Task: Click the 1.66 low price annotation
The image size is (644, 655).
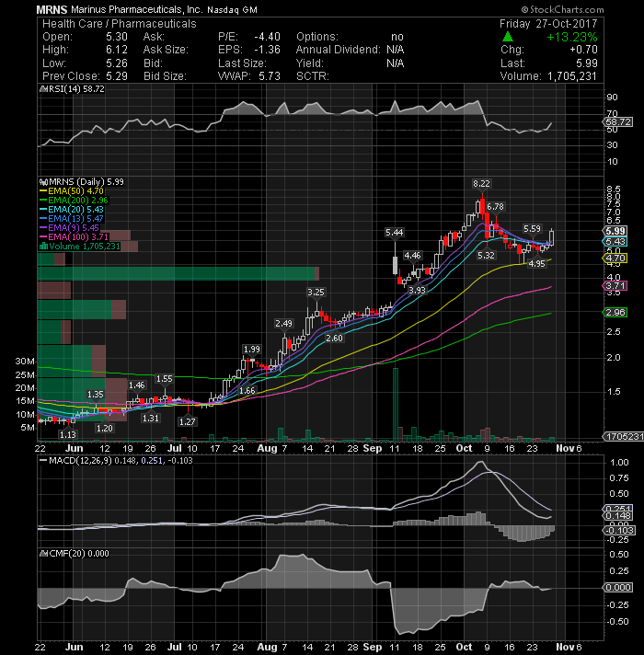Action: coord(247,391)
